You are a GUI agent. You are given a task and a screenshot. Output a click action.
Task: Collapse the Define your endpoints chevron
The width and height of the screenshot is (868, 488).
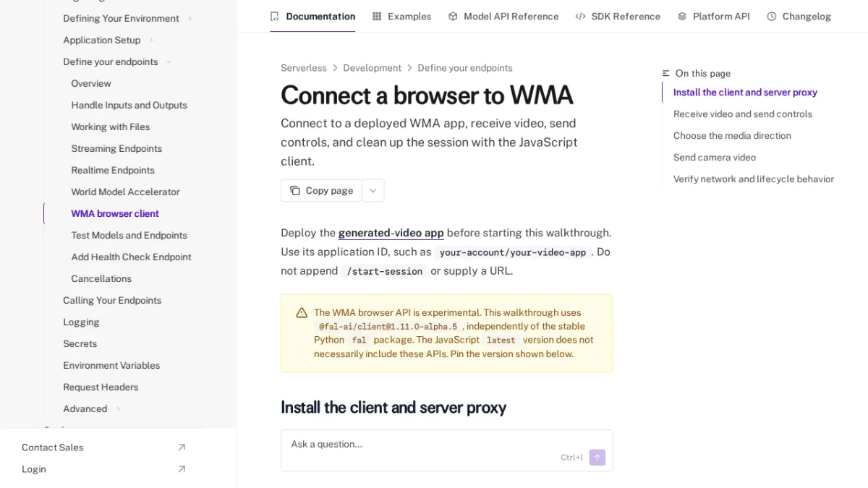click(169, 61)
